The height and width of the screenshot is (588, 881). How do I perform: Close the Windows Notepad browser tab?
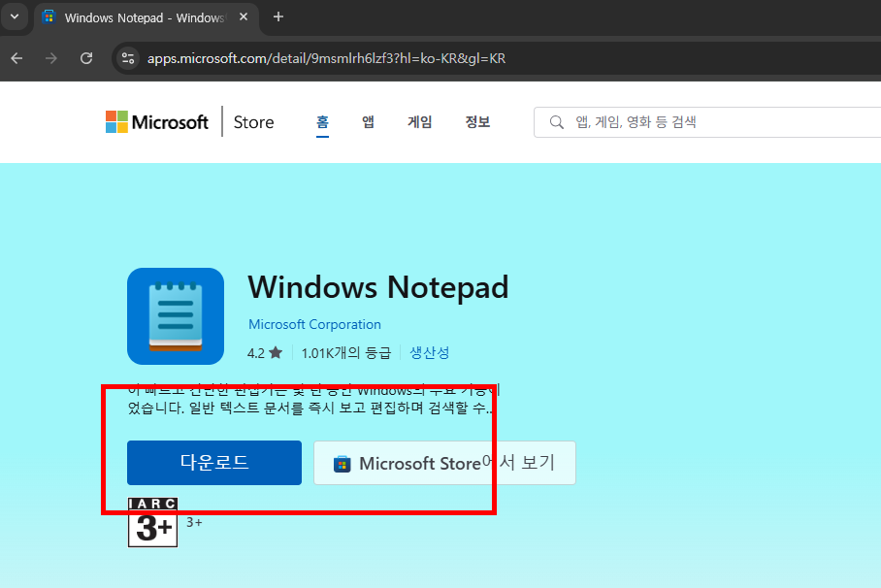[244, 16]
